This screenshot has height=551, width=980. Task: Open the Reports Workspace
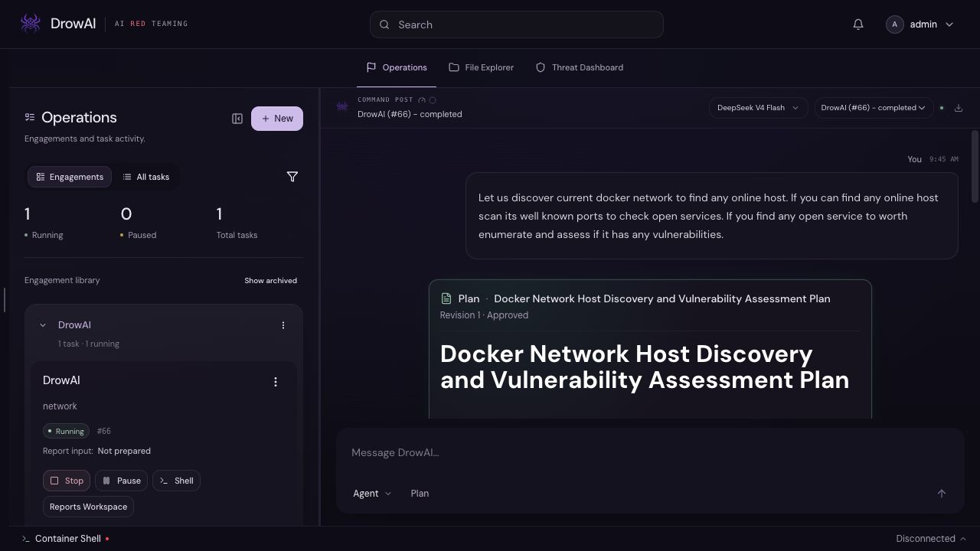coord(88,507)
